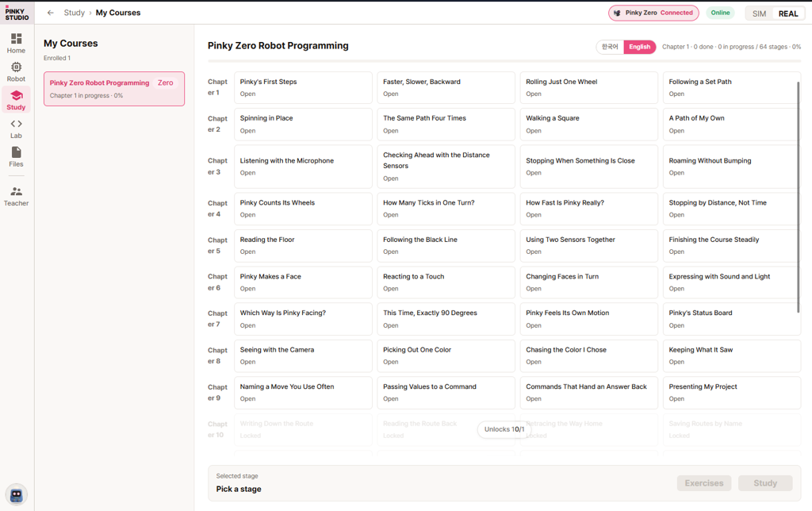Click the Unlocks 10/1 badge
This screenshot has height=511, width=812.
tap(504, 429)
